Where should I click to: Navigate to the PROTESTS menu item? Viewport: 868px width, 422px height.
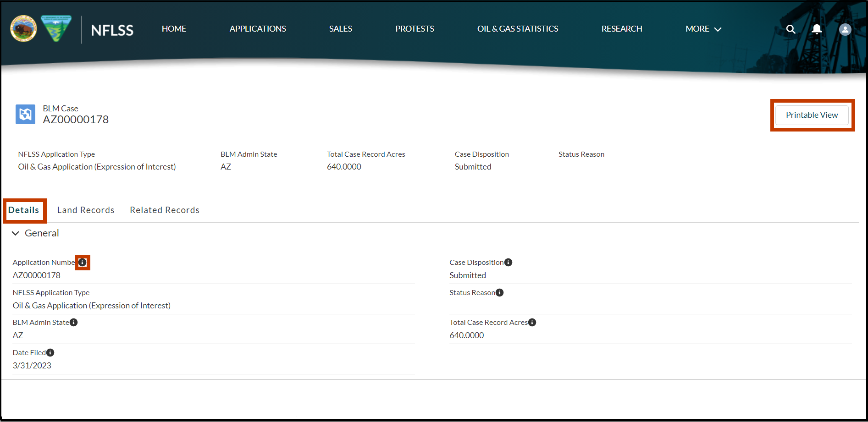pos(414,28)
